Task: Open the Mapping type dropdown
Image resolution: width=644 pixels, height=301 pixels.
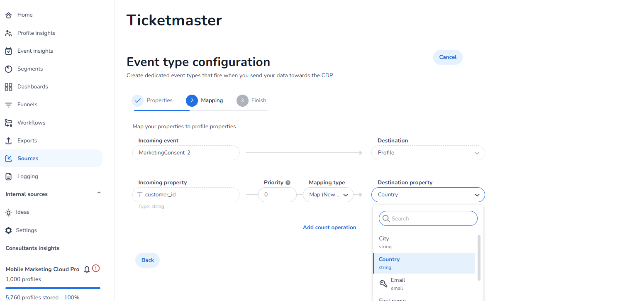Action: [x=328, y=195]
